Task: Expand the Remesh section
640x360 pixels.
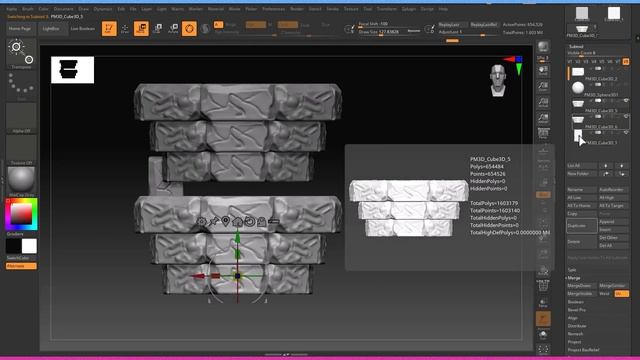Action: point(575,334)
